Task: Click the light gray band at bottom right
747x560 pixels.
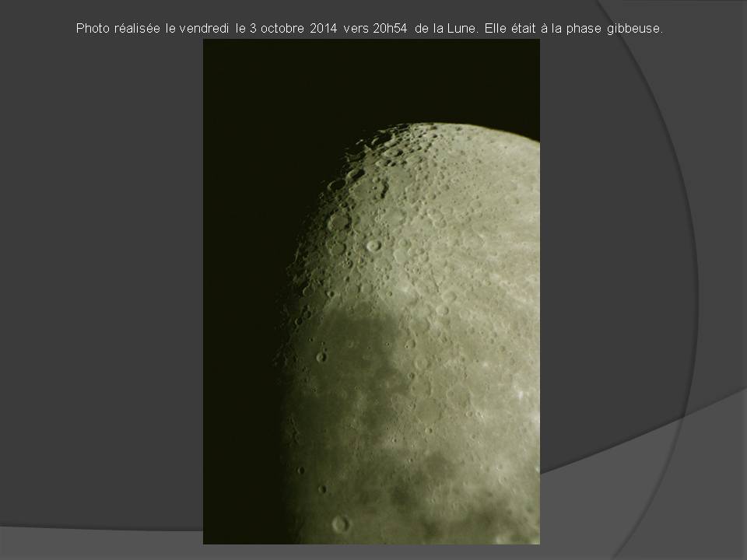Action: click(x=661, y=482)
